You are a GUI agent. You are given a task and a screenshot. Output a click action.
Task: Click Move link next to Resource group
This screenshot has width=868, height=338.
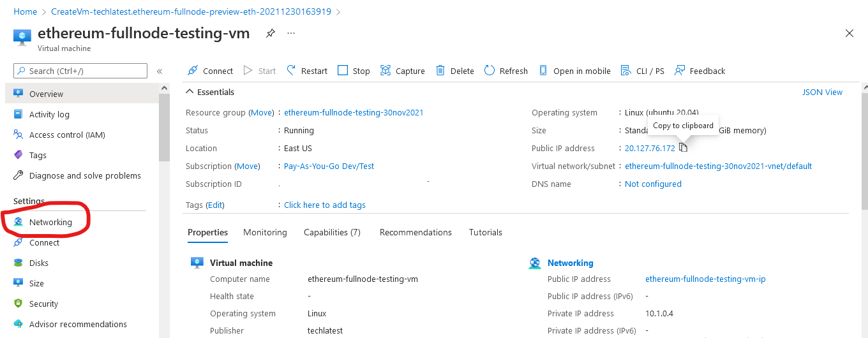(261, 112)
